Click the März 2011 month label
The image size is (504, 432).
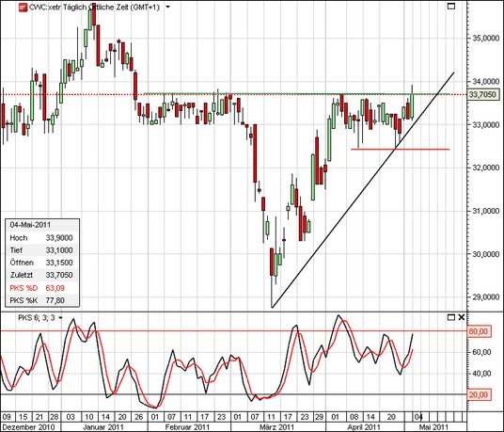pyautogui.click(x=276, y=427)
